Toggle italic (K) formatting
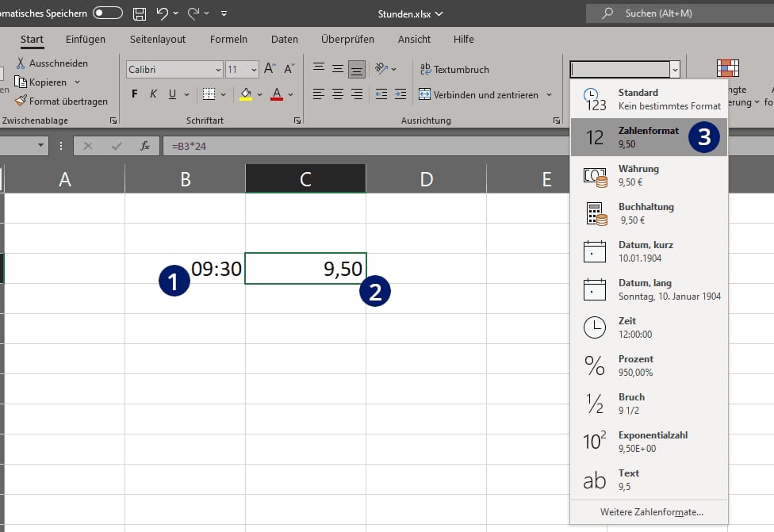The height and width of the screenshot is (532, 774). pos(154,94)
